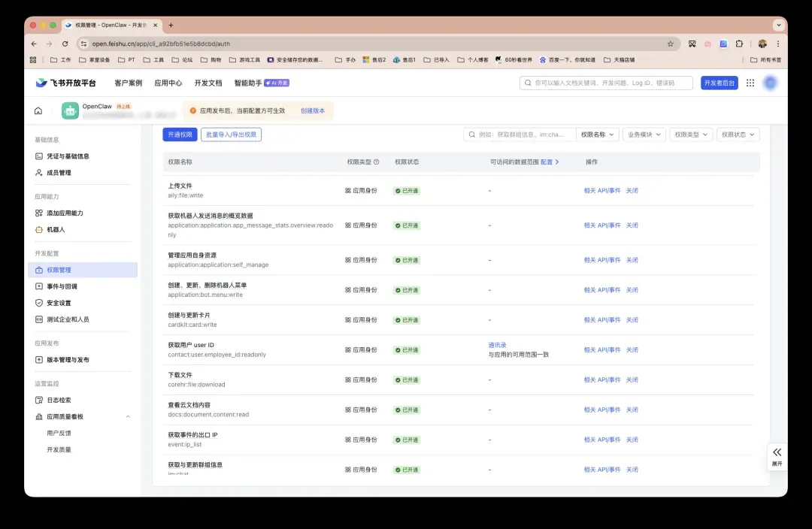Image resolution: width=812 pixels, height=529 pixels.
Task: Open the app grid launcher icon
Action: [x=750, y=83]
